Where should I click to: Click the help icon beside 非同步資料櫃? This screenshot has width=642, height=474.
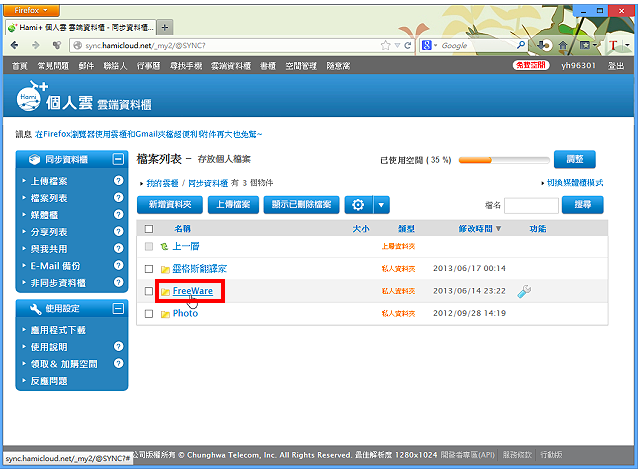pyautogui.click(x=118, y=282)
